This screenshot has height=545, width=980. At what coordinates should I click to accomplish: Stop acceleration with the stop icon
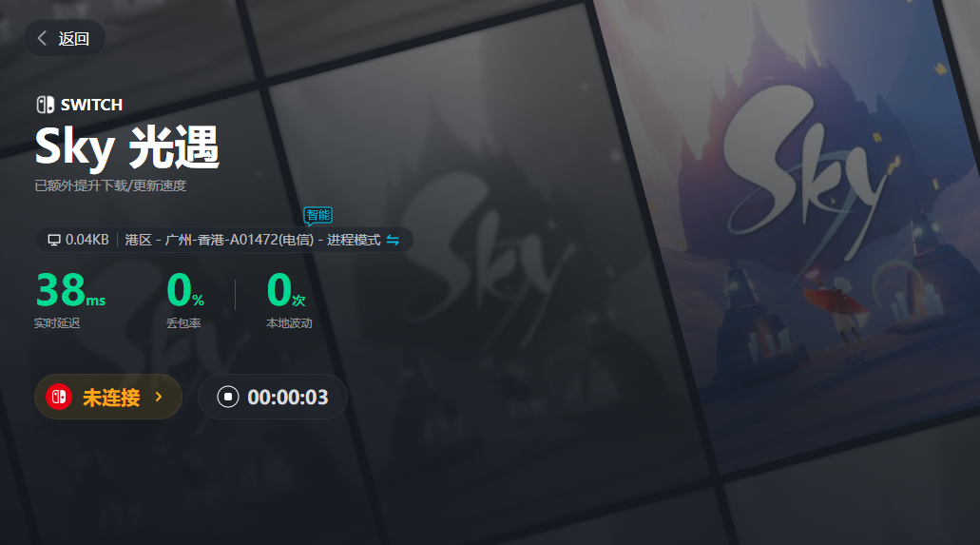click(x=228, y=397)
